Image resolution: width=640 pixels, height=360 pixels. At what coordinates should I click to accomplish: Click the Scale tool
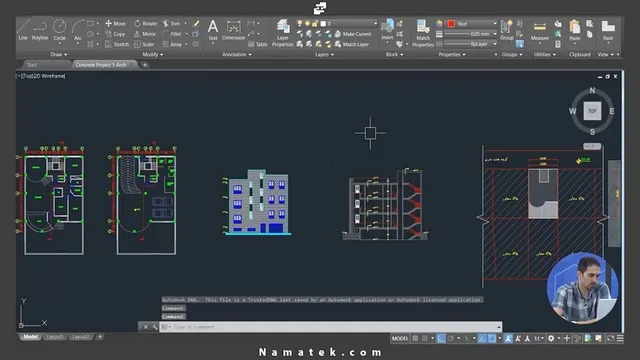144,44
